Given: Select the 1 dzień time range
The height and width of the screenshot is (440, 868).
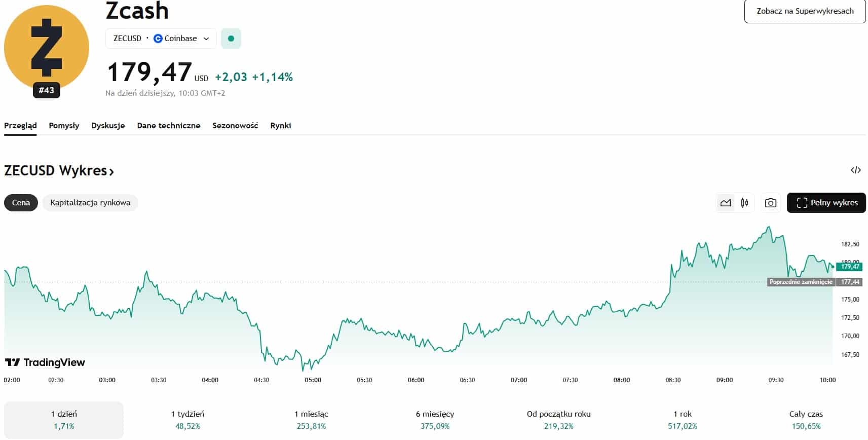Looking at the screenshot, I should click(64, 420).
